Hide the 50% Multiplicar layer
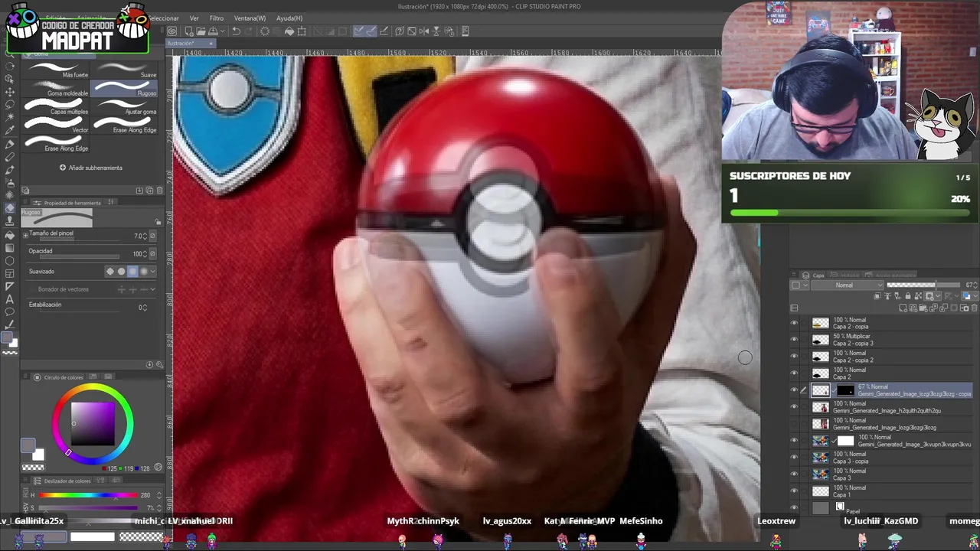The width and height of the screenshot is (980, 551). pos(794,340)
